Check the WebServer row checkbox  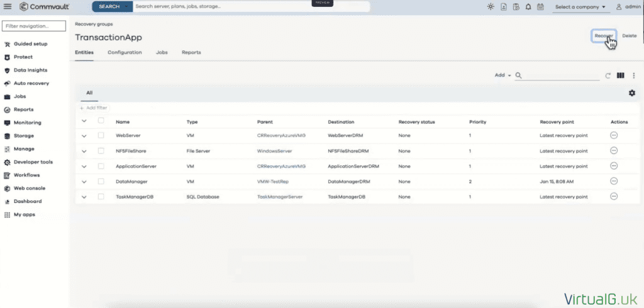(101, 135)
